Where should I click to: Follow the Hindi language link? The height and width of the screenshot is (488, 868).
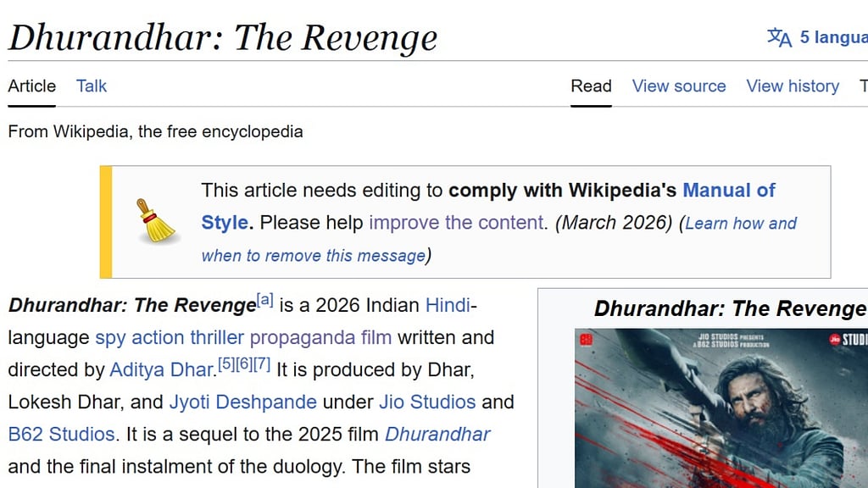pos(448,305)
